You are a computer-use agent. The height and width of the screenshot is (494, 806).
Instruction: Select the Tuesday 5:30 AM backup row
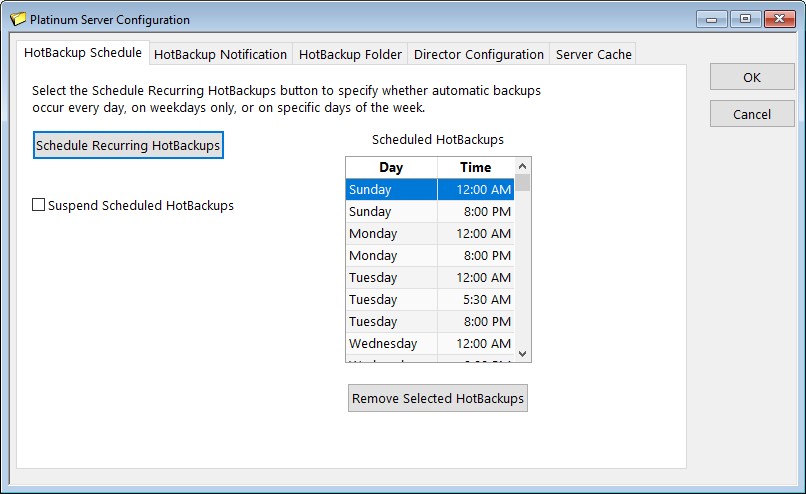point(429,300)
